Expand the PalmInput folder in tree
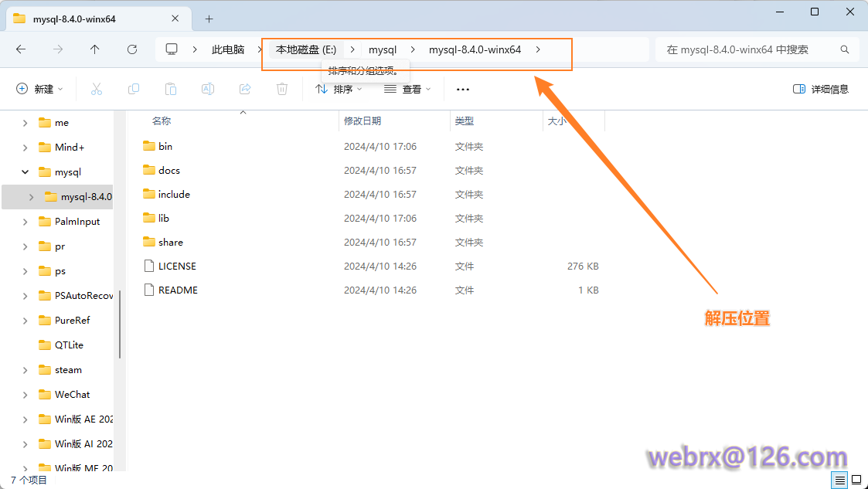Viewport: 868px width, 489px height. click(25, 221)
